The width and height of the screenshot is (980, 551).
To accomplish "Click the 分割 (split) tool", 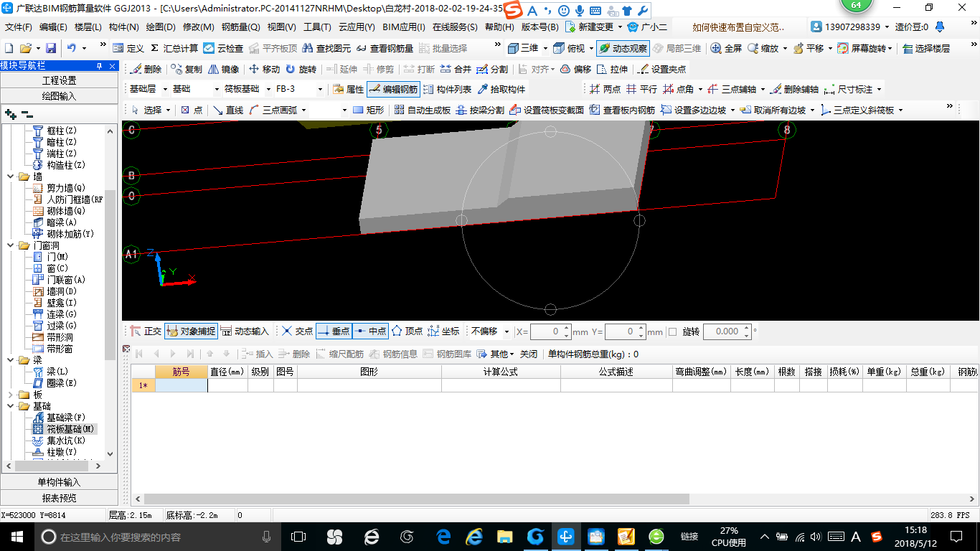I will point(492,70).
